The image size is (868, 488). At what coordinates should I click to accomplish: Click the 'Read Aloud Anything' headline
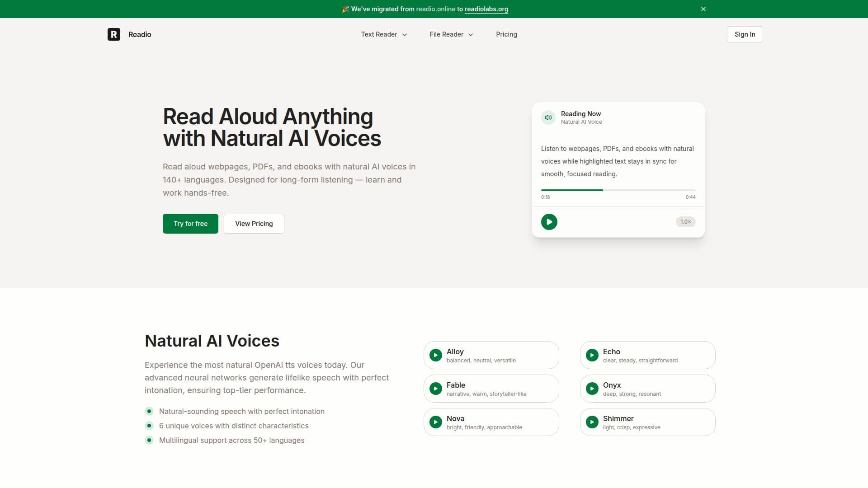coord(268,117)
